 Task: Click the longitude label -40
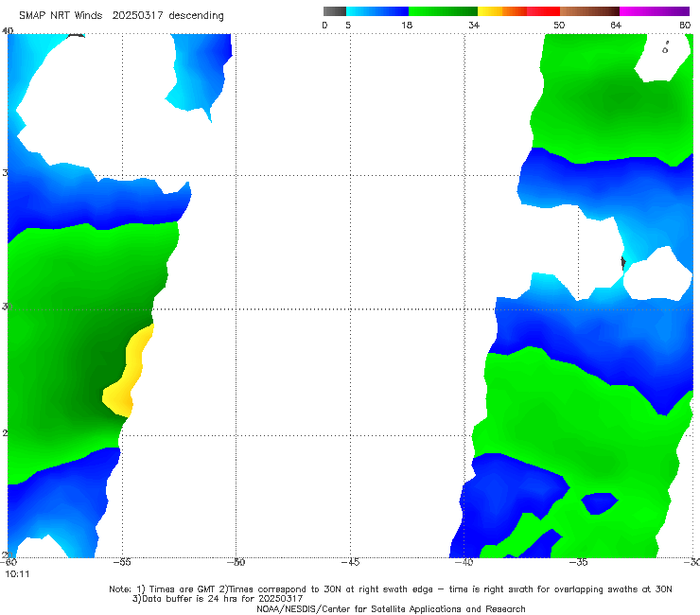[x=464, y=562]
